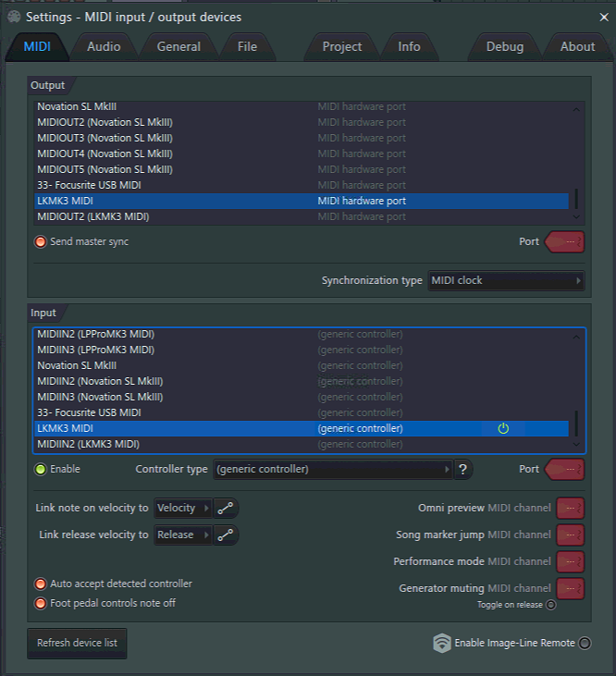Select LKMK3 MIDI in Output list

point(302,201)
